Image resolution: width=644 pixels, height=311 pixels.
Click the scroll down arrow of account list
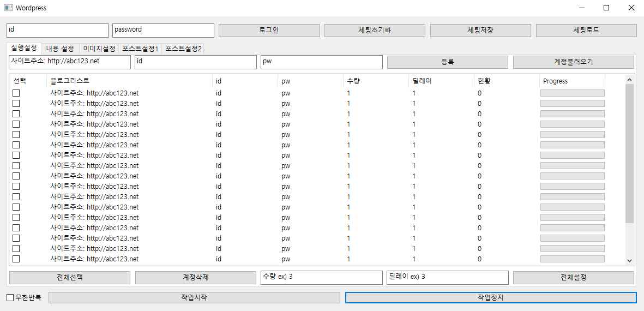coord(629,261)
